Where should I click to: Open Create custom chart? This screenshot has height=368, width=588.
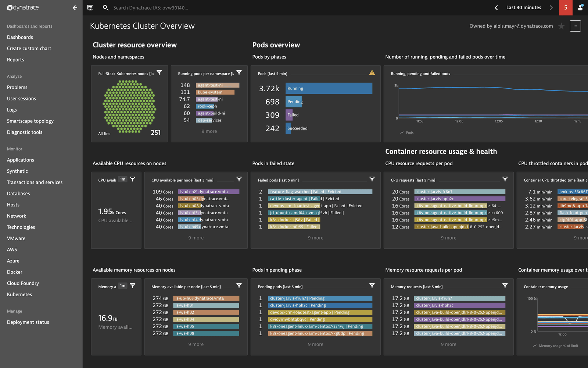[29, 49]
